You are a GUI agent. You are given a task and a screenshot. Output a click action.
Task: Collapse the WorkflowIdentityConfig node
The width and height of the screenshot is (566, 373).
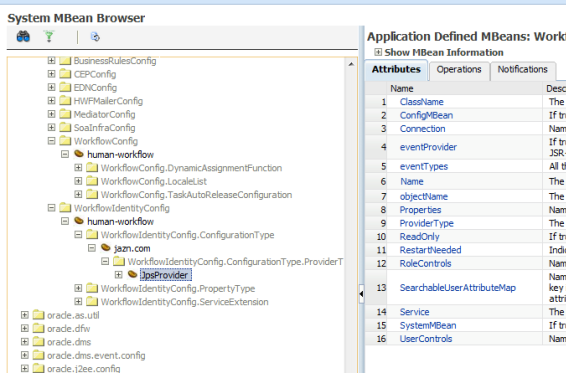51,208
